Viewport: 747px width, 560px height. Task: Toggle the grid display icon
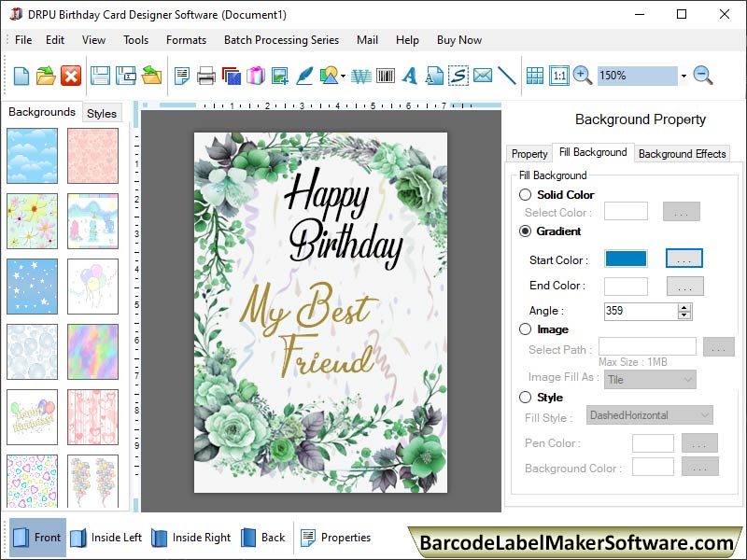533,76
